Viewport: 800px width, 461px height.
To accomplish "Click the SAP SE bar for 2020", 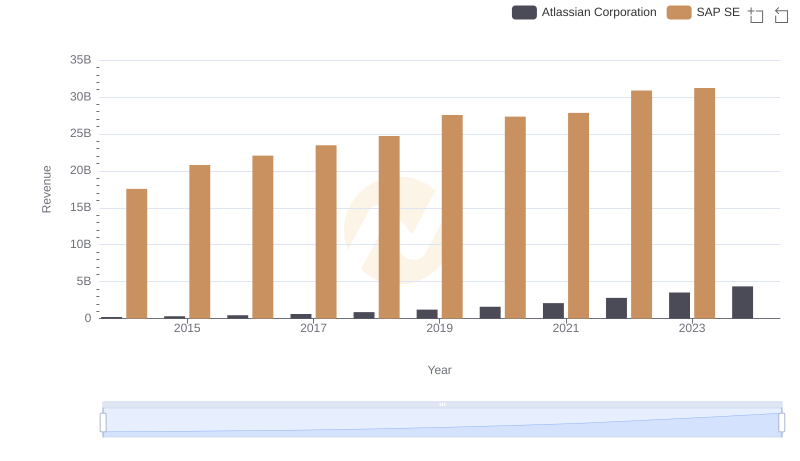I will tap(515, 217).
